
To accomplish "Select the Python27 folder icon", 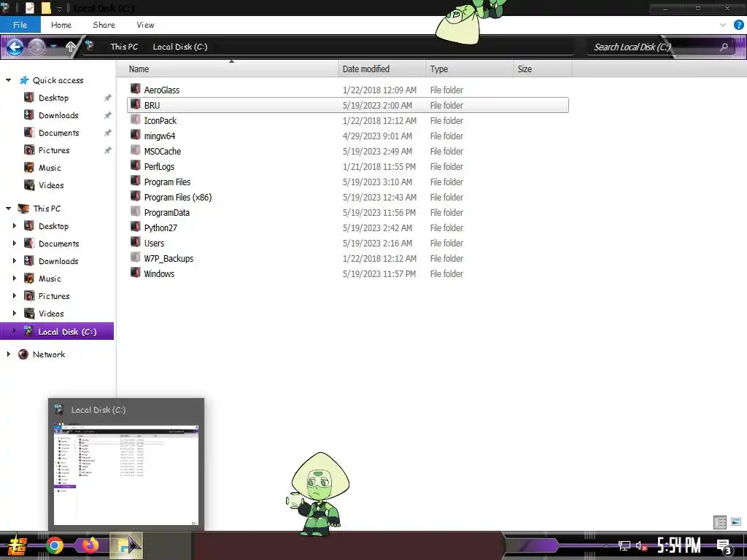I will (x=135, y=227).
